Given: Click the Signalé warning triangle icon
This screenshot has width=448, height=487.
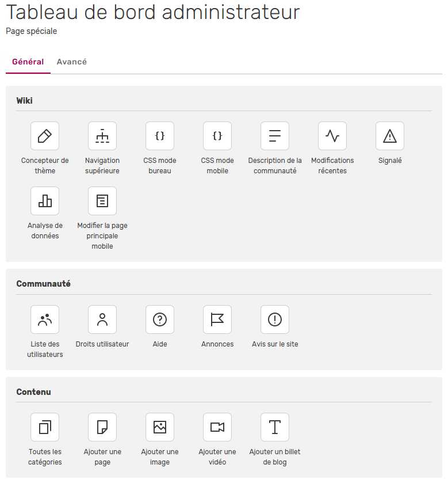Looking at the screenshot, I should point(390,136).
